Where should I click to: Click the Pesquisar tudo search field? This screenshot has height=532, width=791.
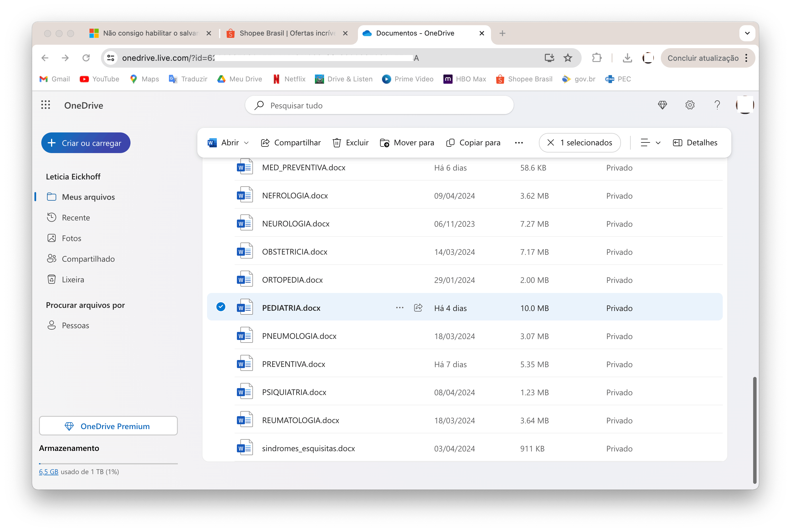[379, 105]
